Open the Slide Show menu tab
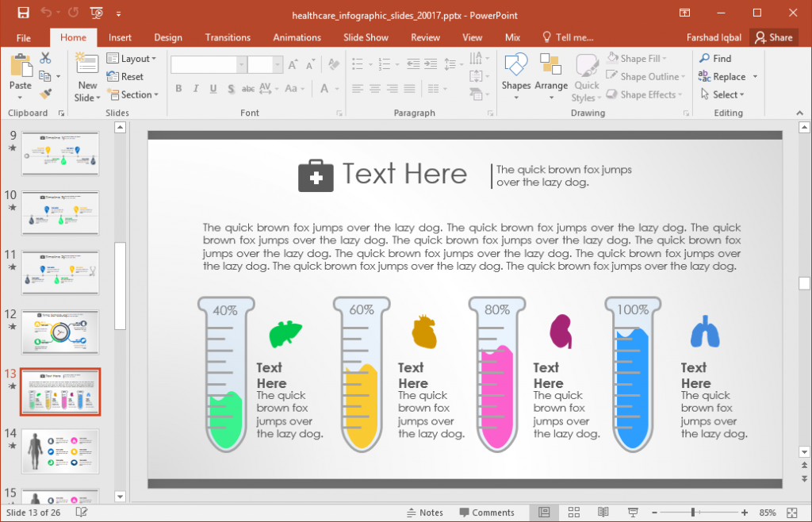The width and height of the screenshot is (812, 522). click(x=366, y=37)
